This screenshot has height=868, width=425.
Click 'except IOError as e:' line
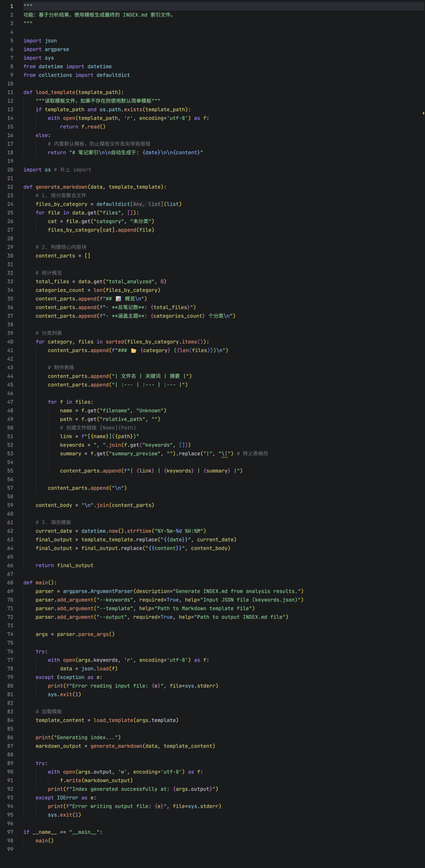pos(66,798)
